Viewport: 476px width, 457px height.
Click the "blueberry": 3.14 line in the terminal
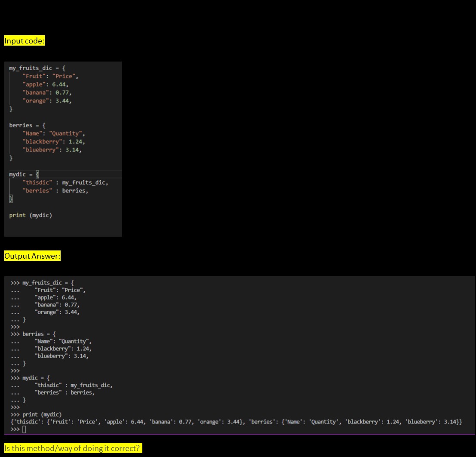pos(61,356)
